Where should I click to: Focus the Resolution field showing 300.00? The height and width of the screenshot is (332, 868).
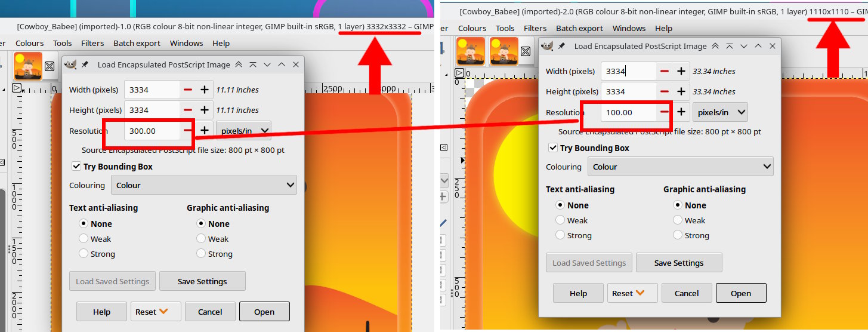point(152,131)
